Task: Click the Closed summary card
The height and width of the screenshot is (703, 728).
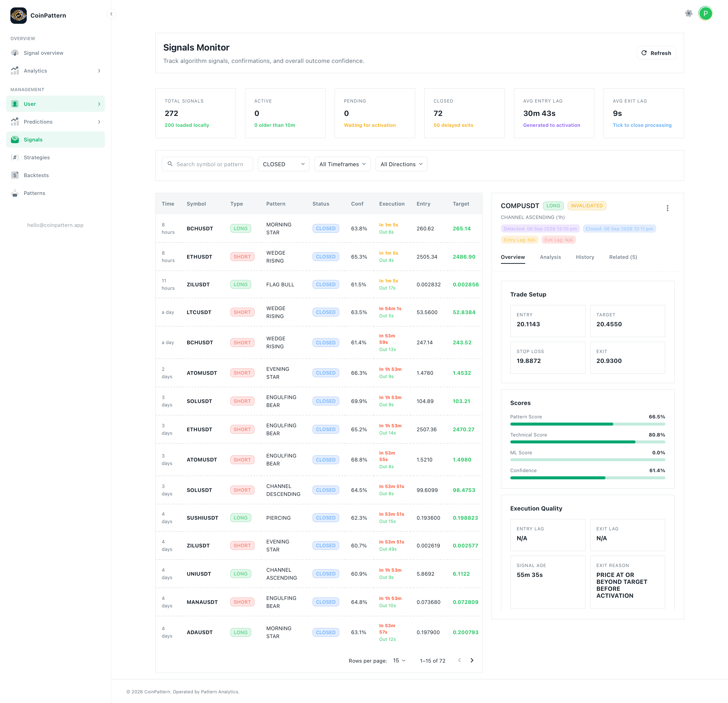Action: pyautogui.click(x=464, y=113)
